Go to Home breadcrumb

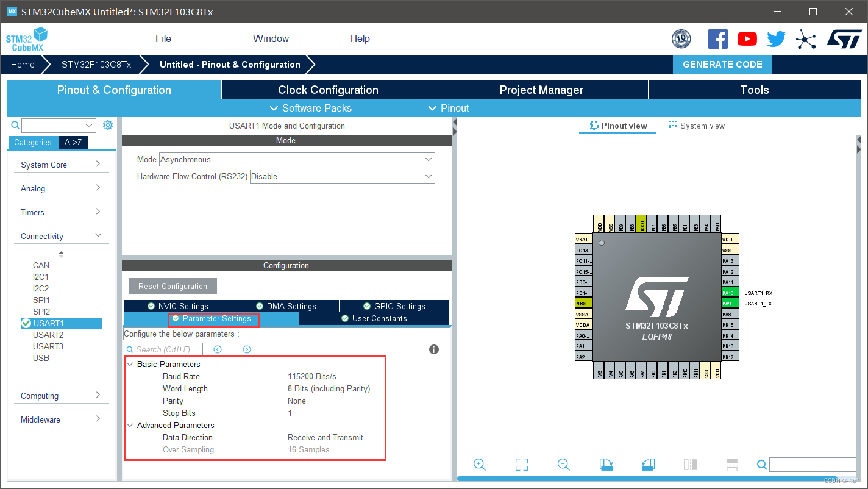coord(23,65)
